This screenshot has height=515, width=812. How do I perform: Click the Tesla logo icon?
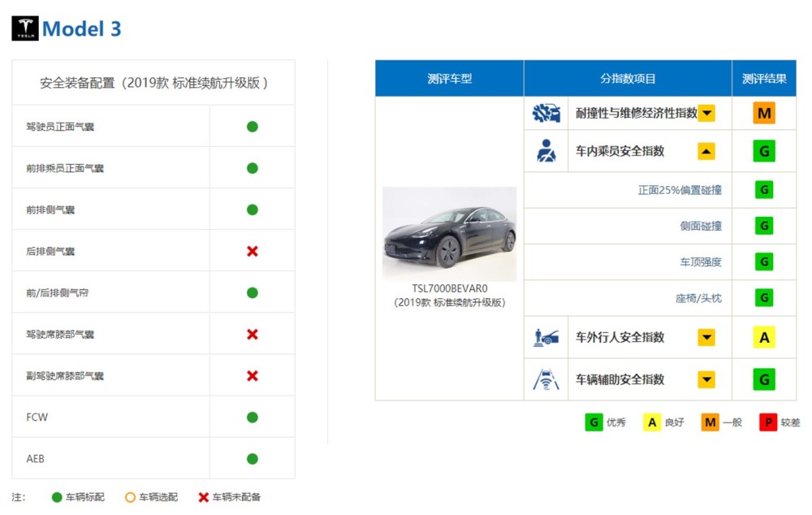tap(25, 28)
